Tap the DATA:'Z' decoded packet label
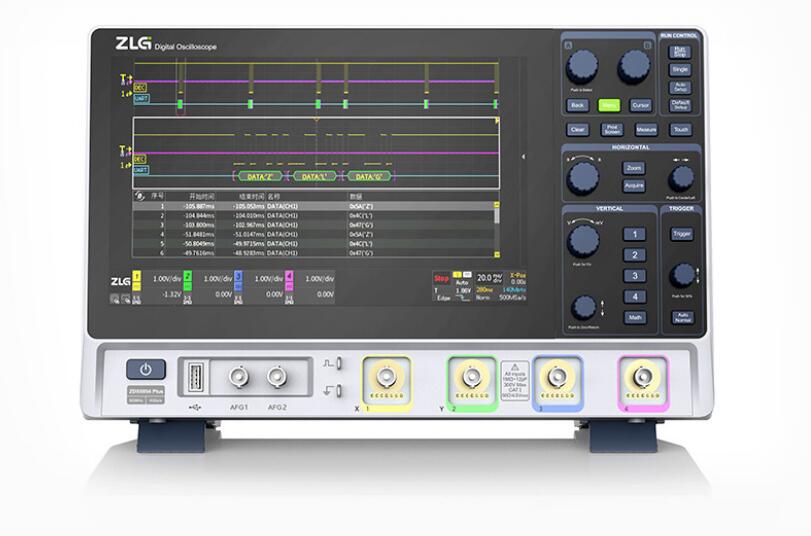This screenshot has width=811, height=536. point(260,176)
